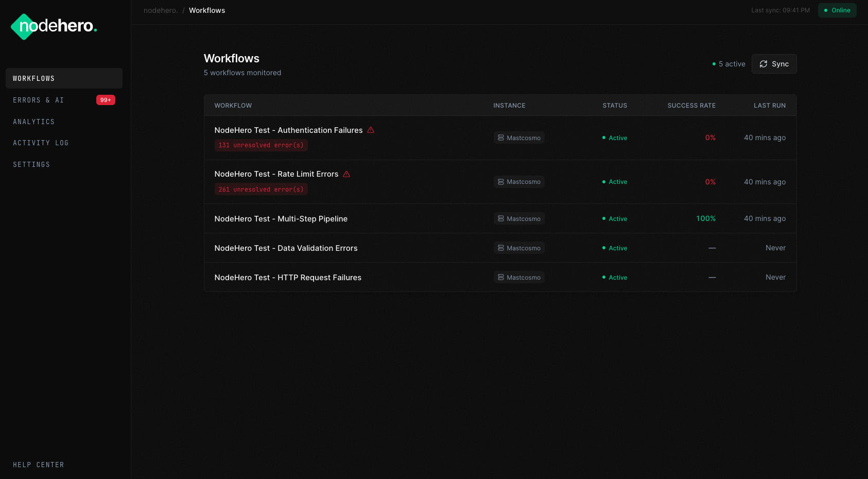
Task: Toggle the 5 active indicator
Action: tap(728, 64)
